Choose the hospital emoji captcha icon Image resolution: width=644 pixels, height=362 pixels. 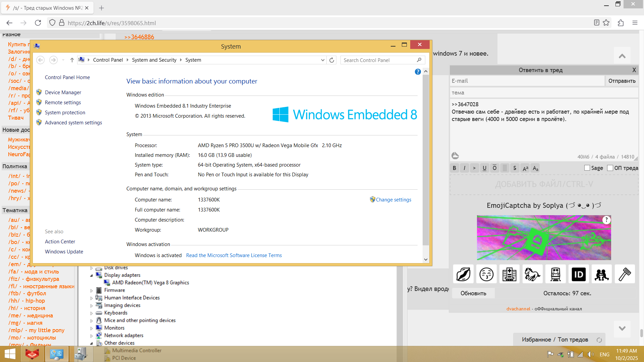(509, 275)
